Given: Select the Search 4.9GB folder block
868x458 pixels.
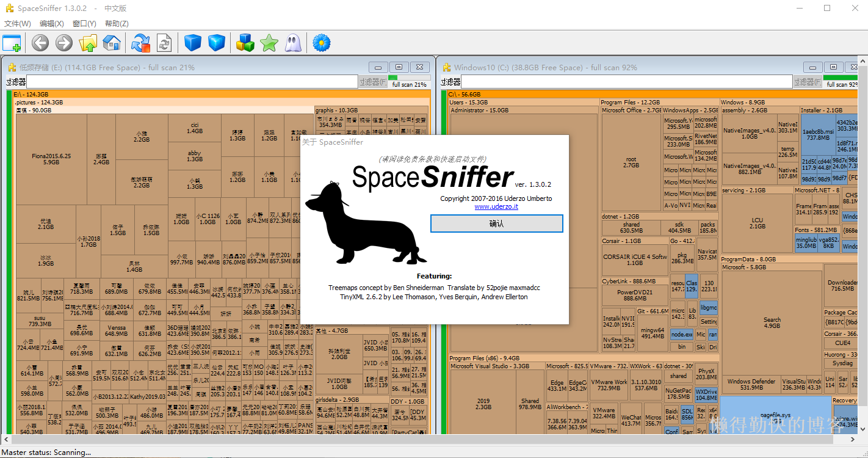Looking at the screenshot, I should pyautogui.click(x=772, y=322).
